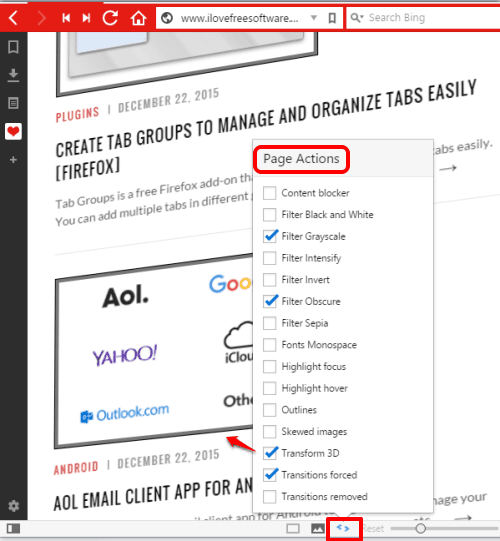Click the read more arrow after tabs easily
The height and width of the screenshot is (541, 500).
[448, 168]
